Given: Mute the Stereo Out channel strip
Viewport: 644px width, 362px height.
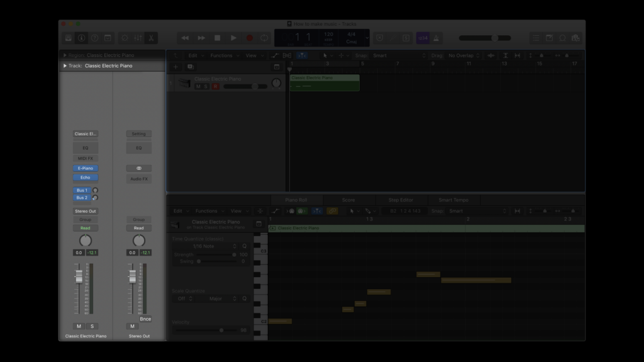Looking at the screenshot, I should pyautogui.click(x=132, y=326).
